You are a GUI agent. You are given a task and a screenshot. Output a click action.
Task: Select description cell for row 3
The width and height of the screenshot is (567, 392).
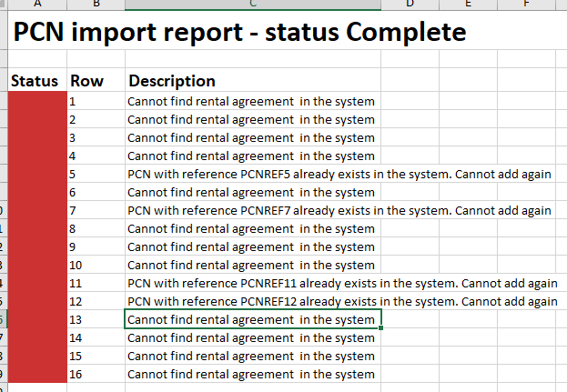[x=253, y=137]
